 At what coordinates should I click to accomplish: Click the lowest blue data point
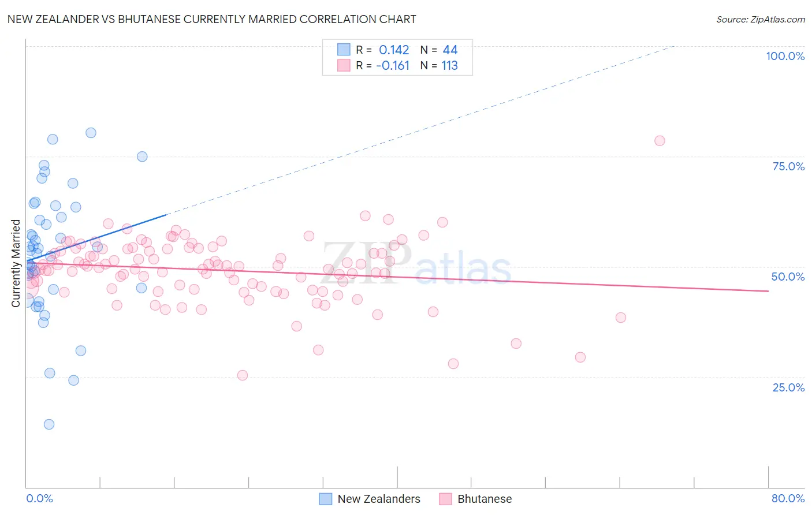click(49, 424)
